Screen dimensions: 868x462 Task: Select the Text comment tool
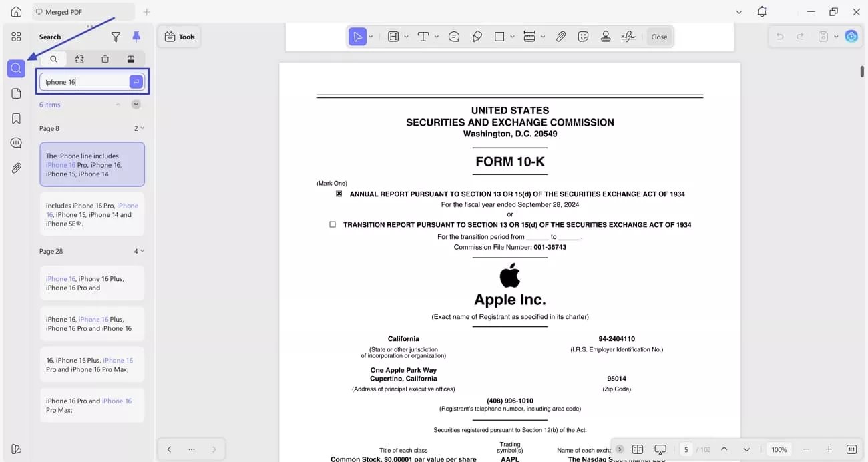[423, 37]
